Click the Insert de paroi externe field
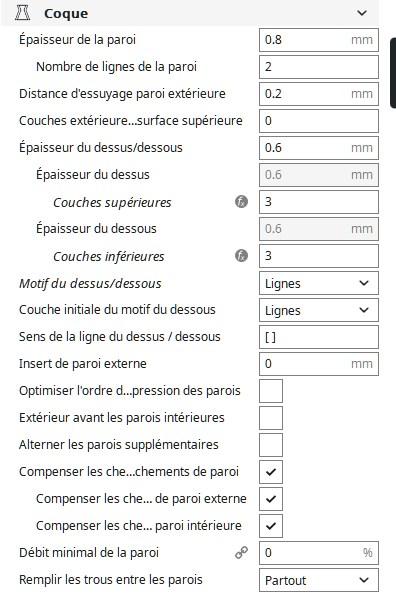The width and height of the screenshot is (396, 595). (319, 364)
